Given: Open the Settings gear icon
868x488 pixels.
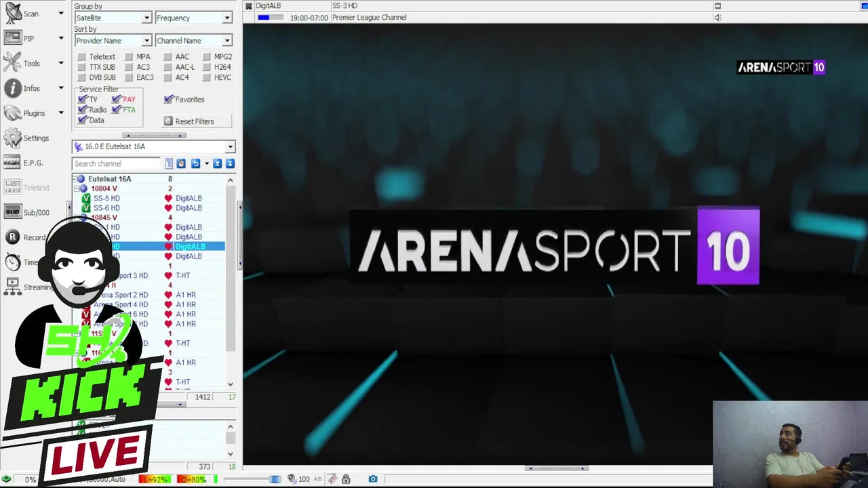Looking at the screenshot, I should click(13, 138).
